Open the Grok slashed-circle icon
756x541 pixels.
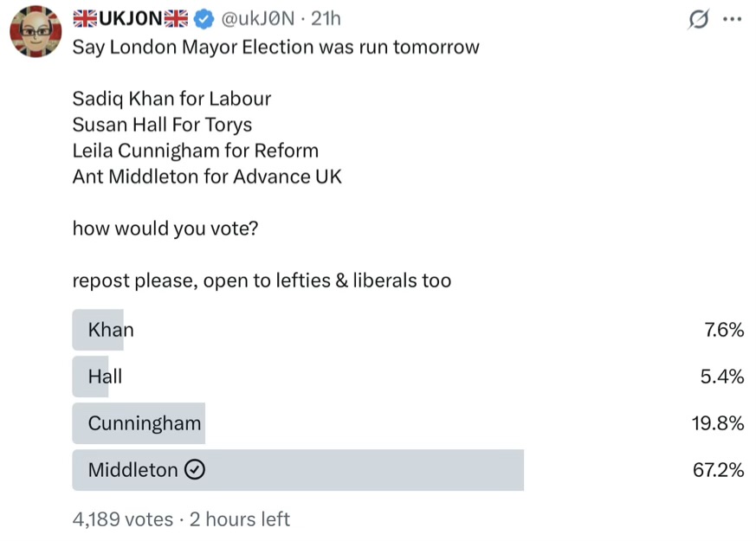[x=698, y=19]
